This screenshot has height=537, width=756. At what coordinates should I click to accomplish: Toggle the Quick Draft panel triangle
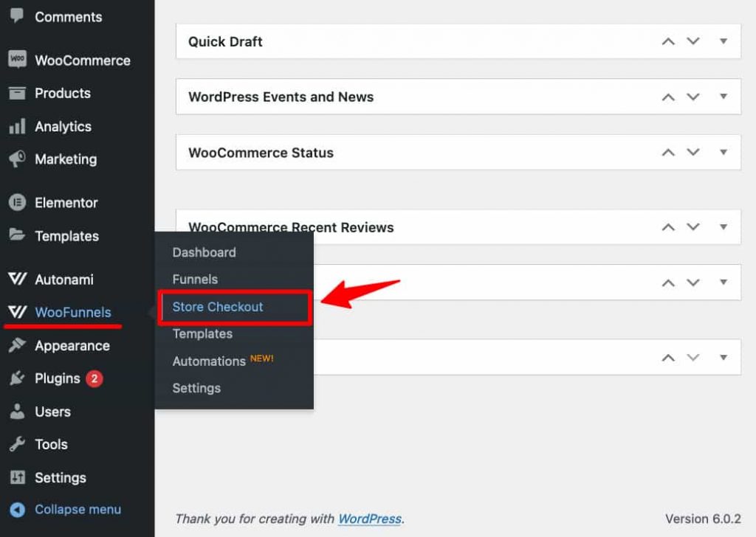(724, 41)
